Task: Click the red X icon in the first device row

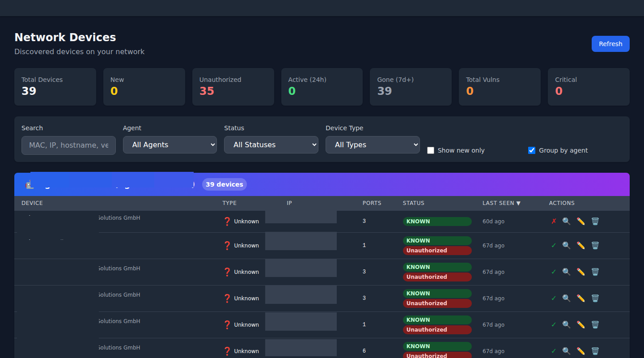Action: [554, 221]
